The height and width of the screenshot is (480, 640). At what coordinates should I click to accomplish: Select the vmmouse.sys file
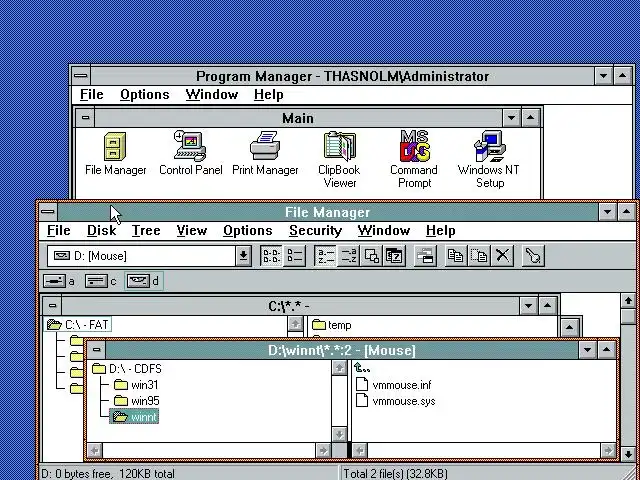[x=396, y=401]
